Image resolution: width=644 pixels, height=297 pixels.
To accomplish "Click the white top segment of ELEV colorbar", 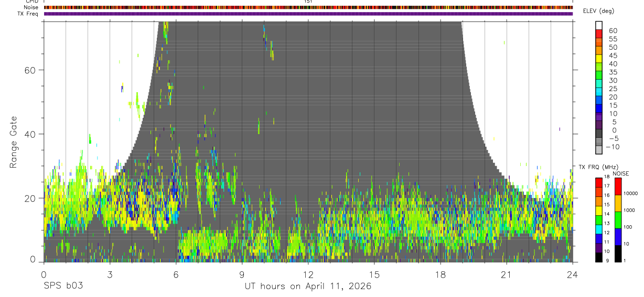I will 598,25.
